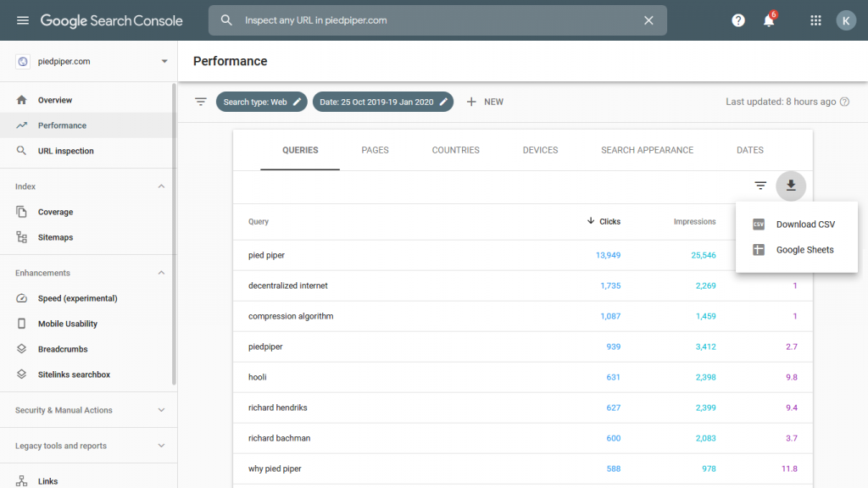
Task: Click the Breadcrumbs layers icon
Action: click(x=21, y=348)
